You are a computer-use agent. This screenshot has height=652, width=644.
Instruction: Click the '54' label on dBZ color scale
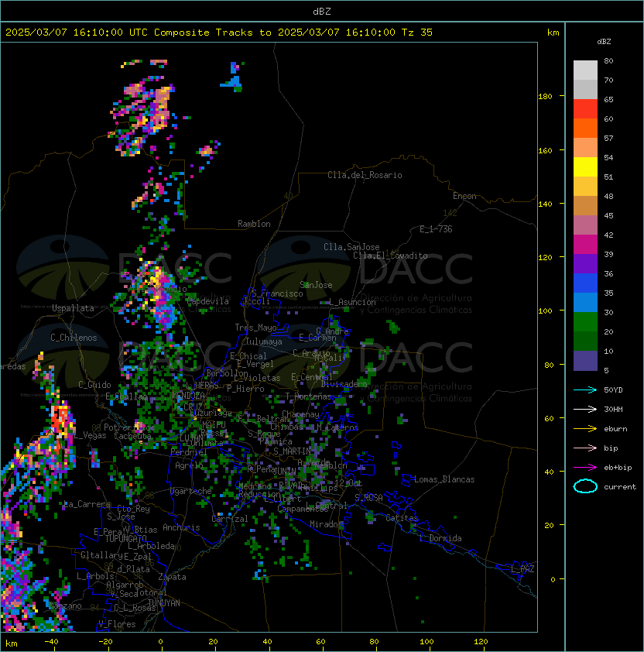[x=608, y=158]
